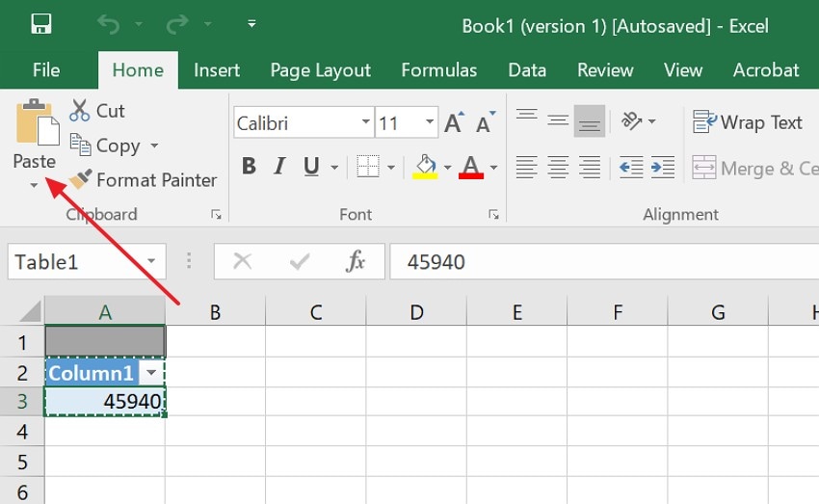Click the Undo button
Image resolution: width=819 pixels, height=504 pixels.
107,24
